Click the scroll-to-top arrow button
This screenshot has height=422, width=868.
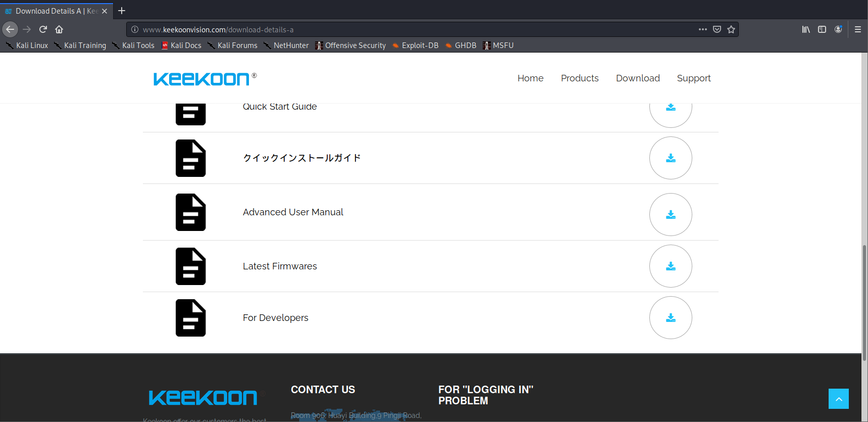coord(838,399)
